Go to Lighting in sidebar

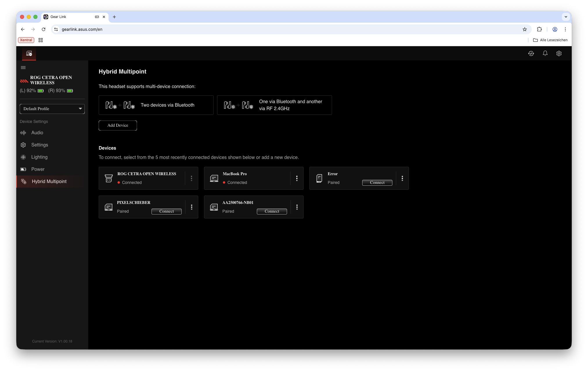coord(39,157)
